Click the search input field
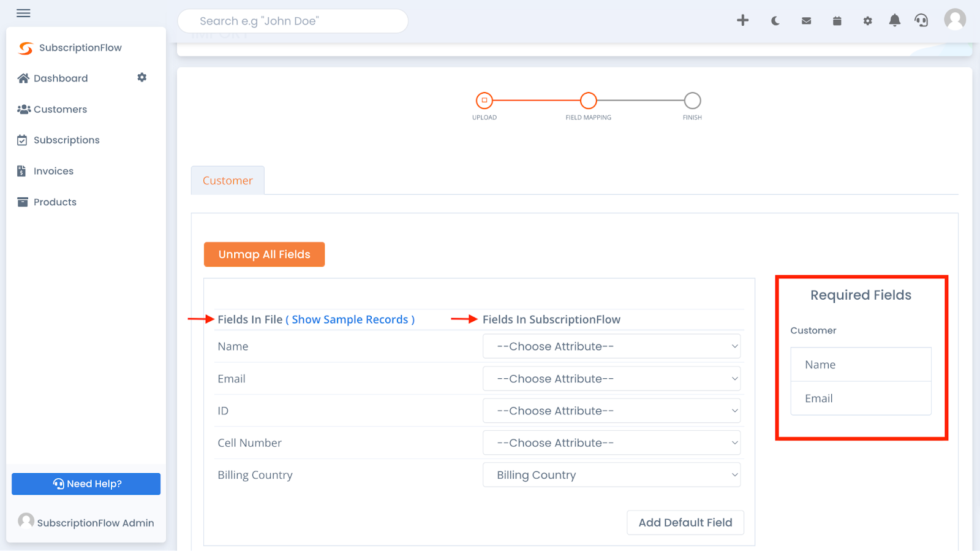 click(x=293, y=21)
